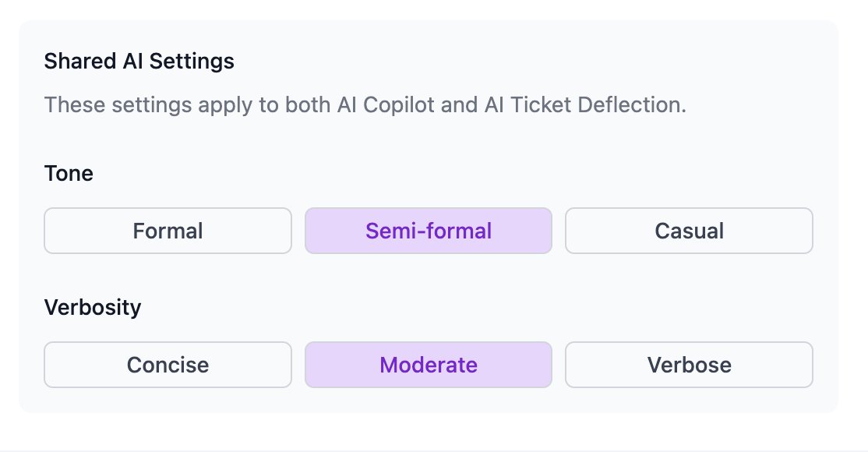Viewport: 868px width, 452px height.
Task: Click the Concise button under Verbosity
Action: (x=168, y=365)
